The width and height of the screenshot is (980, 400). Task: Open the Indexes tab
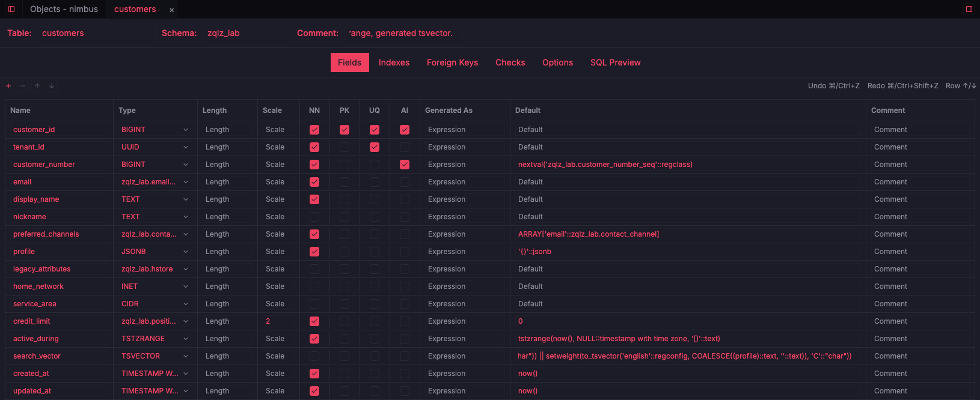[x=394, y=62]
